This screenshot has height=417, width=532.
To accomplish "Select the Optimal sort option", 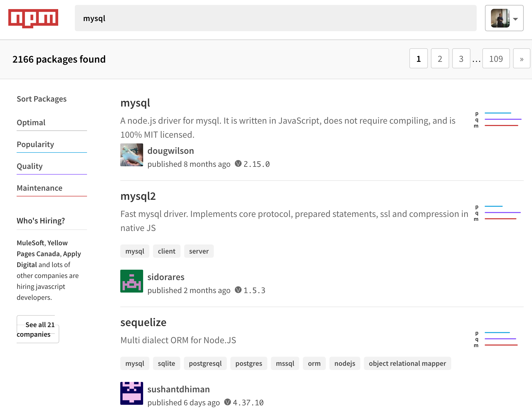I will pyautogui.click(x=31, y=122).
